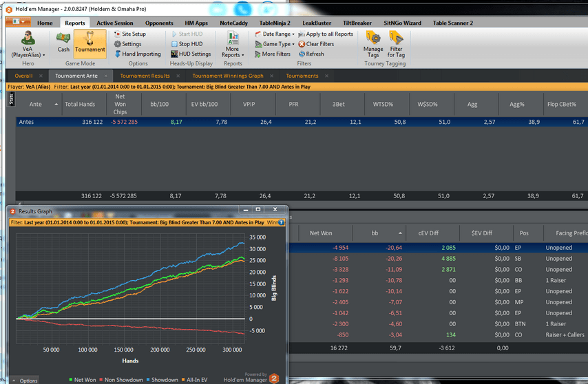Open the TiltBreaker tab
This screenshot has width=588, height=384.
[x=357, y=23]
